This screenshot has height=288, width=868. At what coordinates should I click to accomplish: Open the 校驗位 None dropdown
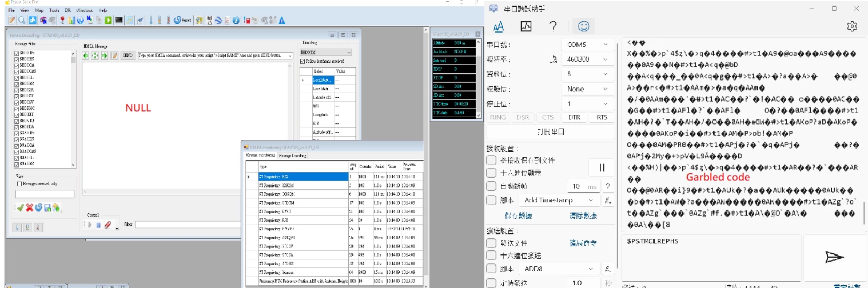point(588,89)
